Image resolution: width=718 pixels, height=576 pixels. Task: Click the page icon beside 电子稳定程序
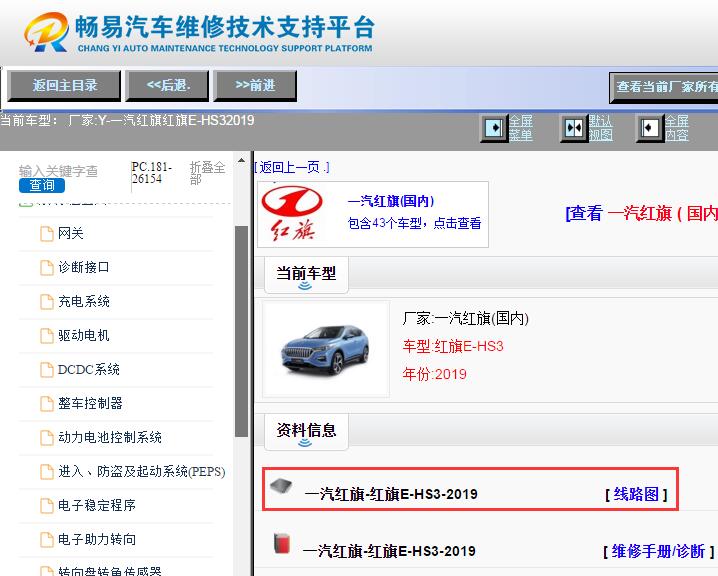coord(47,505)
